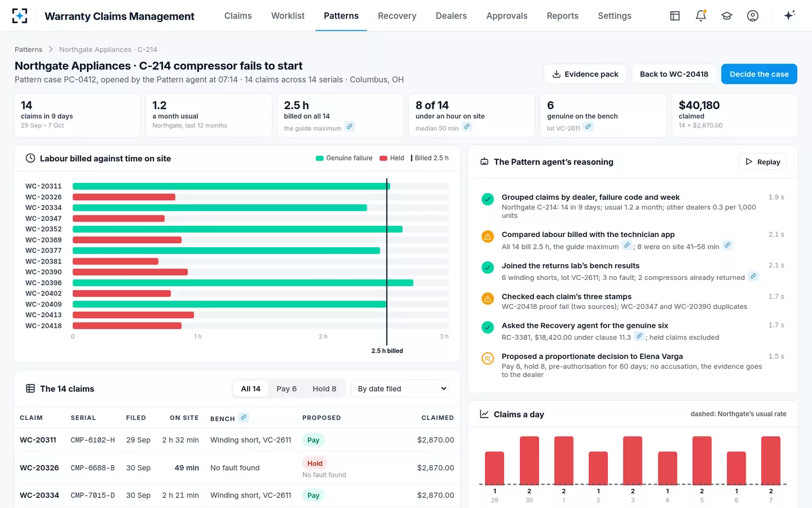Click the 'Proposed a proportionate decision' step icon
This screenshot has height=508, width=812.
[488, 358]
